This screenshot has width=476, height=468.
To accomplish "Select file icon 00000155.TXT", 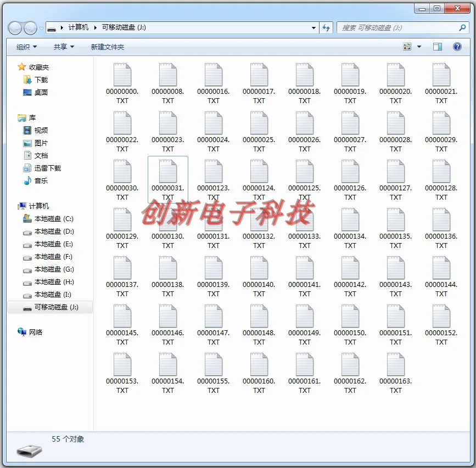I will pyautogui.click(x=214, y=364).
